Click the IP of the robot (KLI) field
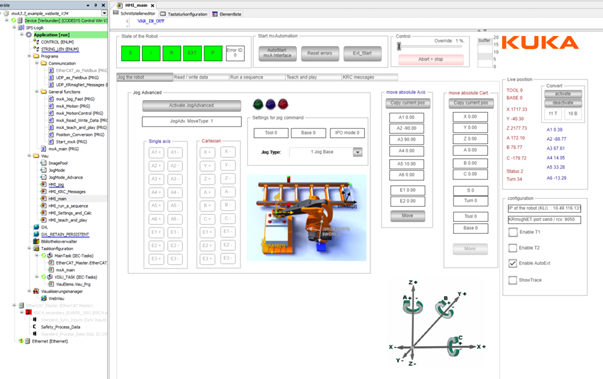Screen dimensions: 603x379 pyautogui.click(x=544, y=208)
